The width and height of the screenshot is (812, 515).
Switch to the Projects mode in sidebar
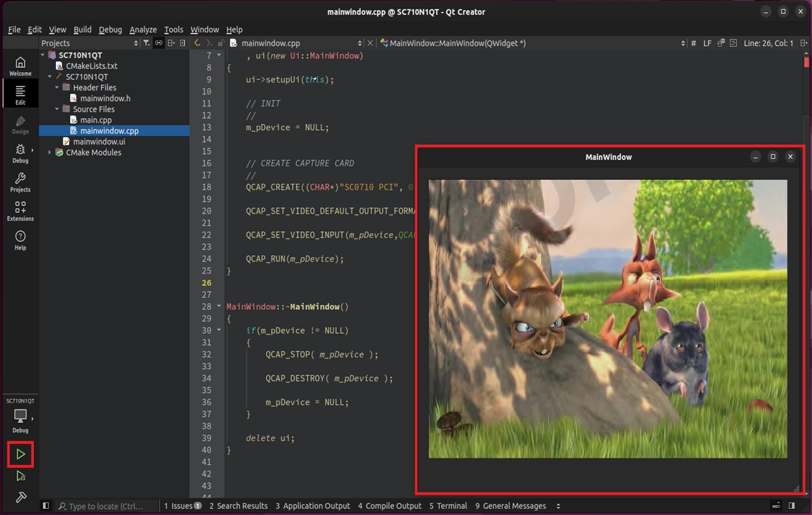[20, 182]
